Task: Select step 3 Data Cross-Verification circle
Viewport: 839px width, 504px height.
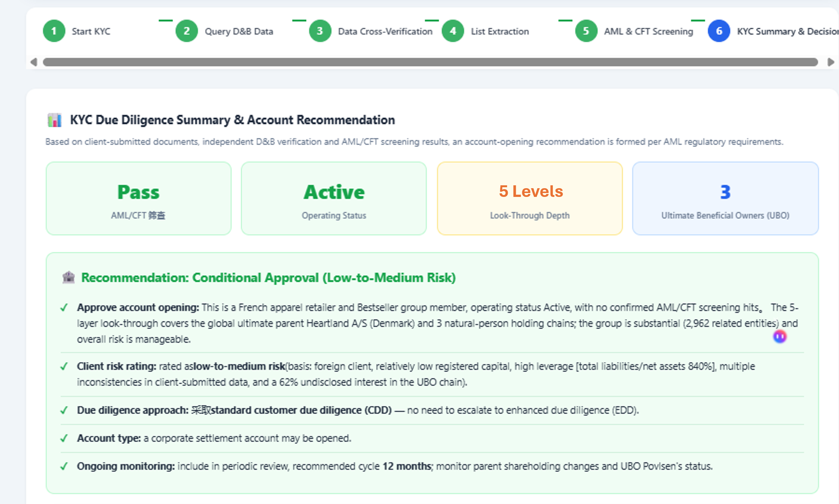Action: click(320, 31)
